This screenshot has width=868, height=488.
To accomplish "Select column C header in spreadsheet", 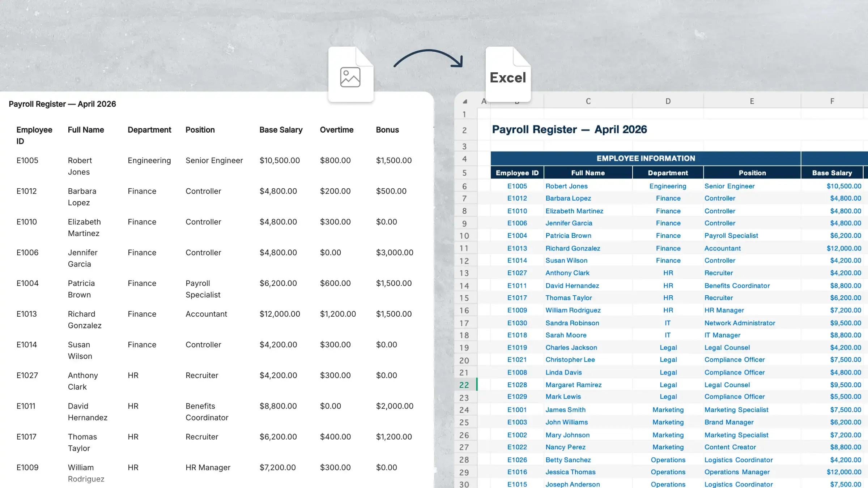I will 588,101.
